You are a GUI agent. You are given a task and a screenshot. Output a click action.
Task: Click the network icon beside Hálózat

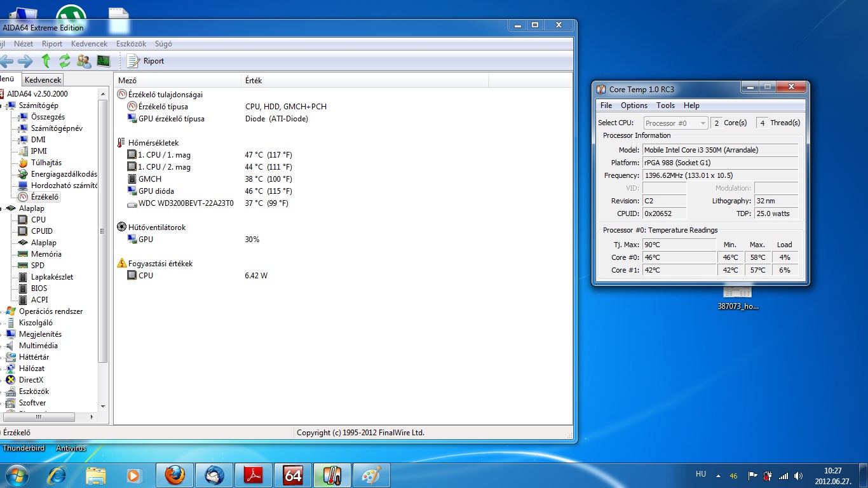click(11, 369)
